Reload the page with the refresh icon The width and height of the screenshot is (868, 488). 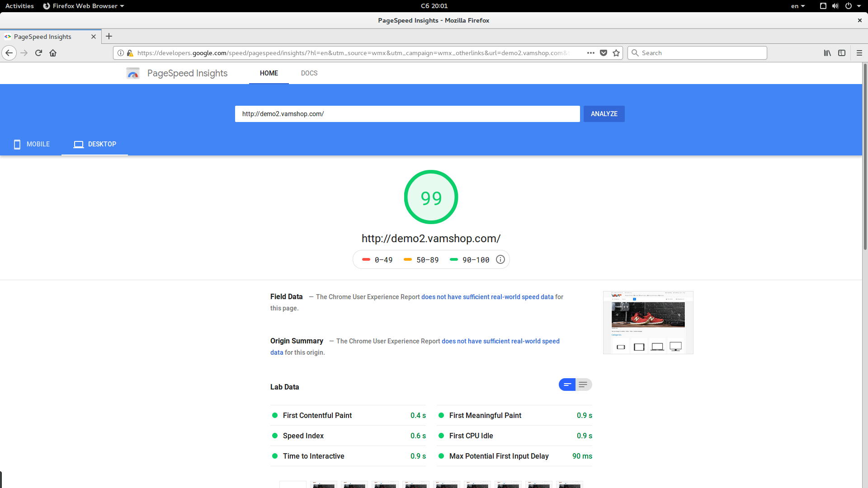[38, 53]
